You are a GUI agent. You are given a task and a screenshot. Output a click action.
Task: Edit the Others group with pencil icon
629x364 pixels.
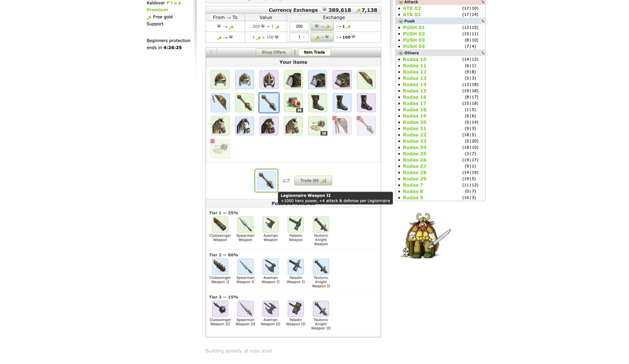[x=483, y=53]
